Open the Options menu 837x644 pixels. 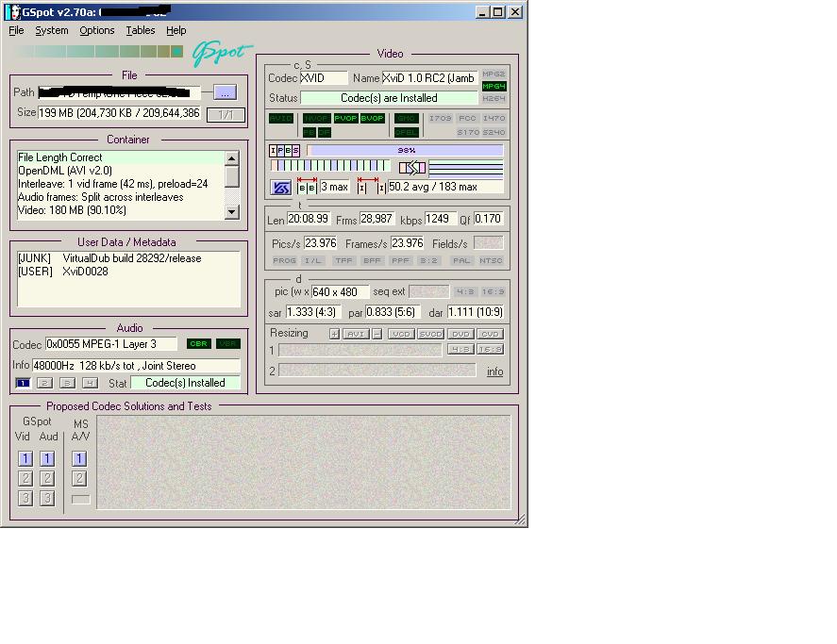[96, 30]
